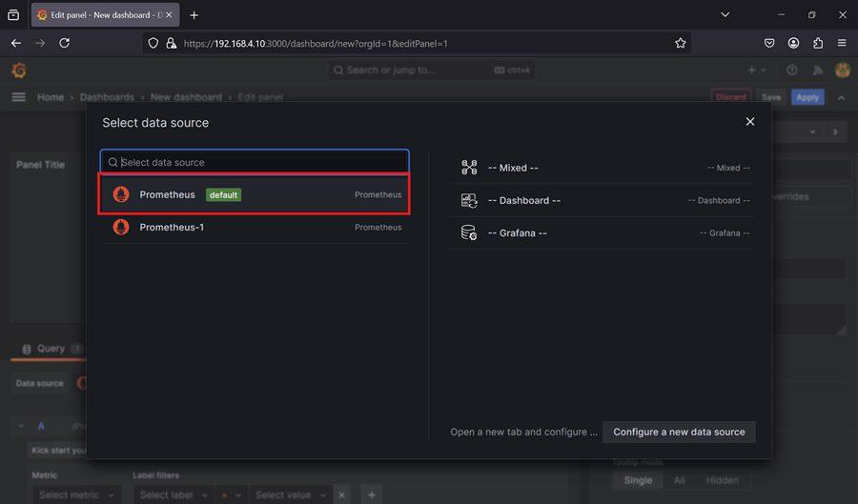Click the Dashboard data source icon
The height and width of the screenshot is (504, 858).
click(x=469, y=201)
